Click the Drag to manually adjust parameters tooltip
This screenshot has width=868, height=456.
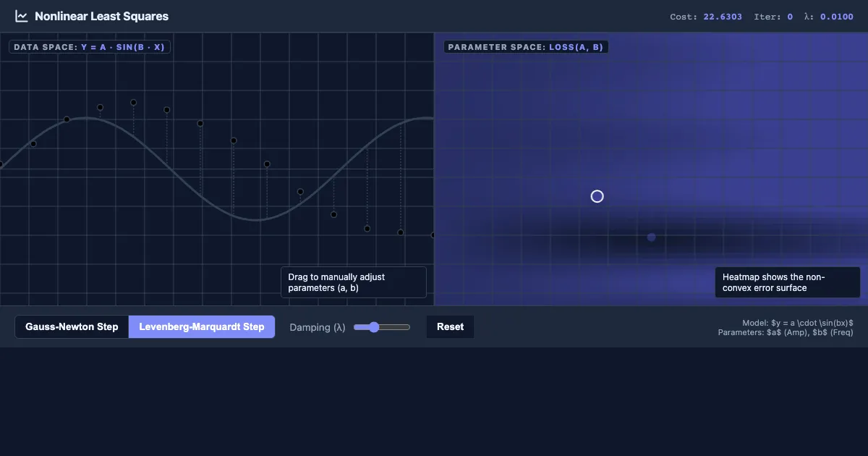click(x=354, y=282)
